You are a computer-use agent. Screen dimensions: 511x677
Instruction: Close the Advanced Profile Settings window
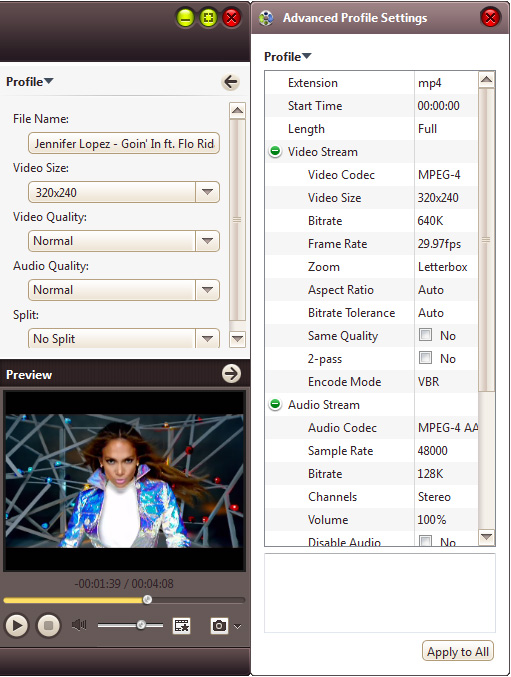[x=490, y=18]
